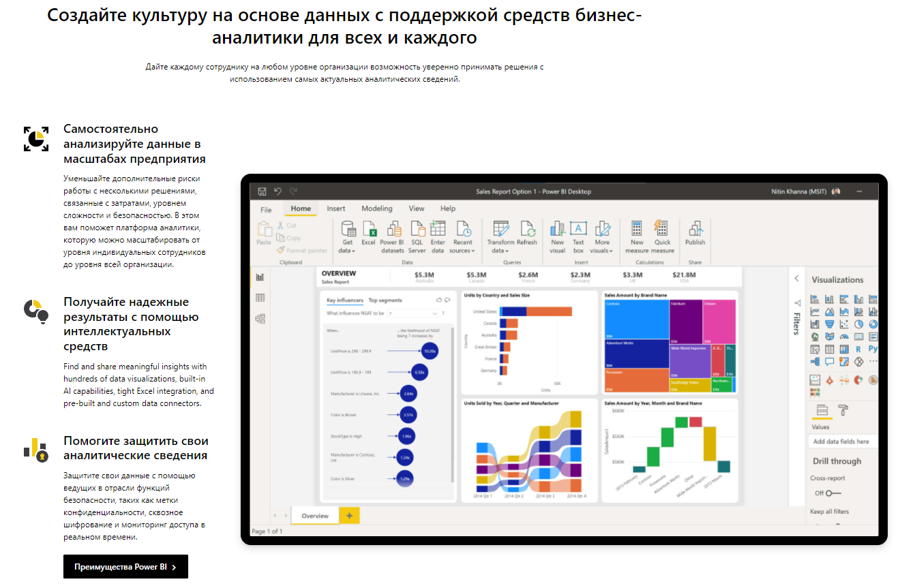Insert a Text box from ribbon
The height and width of the screenshot is (588, 915).
pos(578,229)
